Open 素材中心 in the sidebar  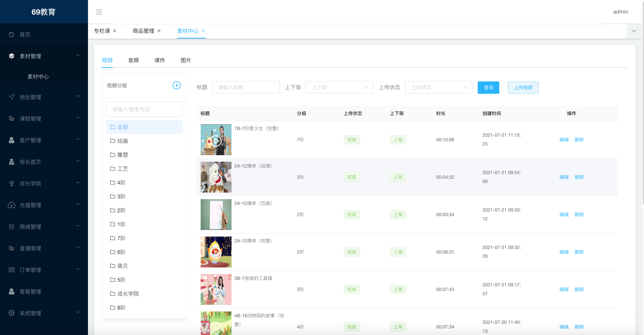point(38,77)
